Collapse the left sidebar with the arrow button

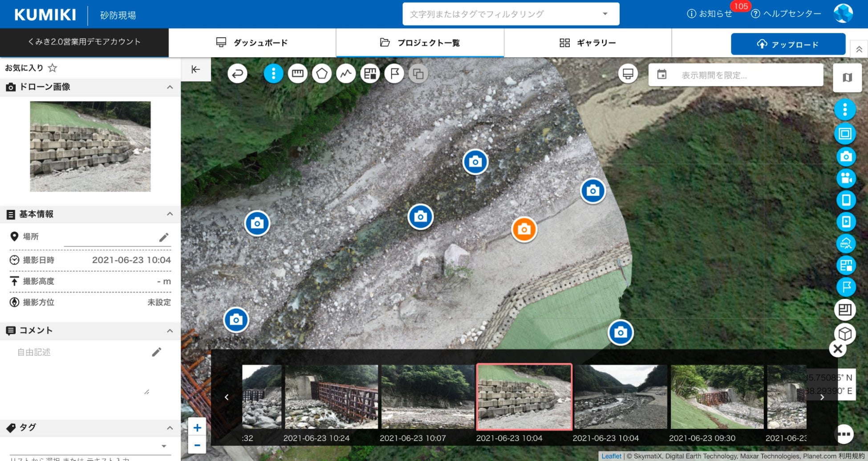196,69
